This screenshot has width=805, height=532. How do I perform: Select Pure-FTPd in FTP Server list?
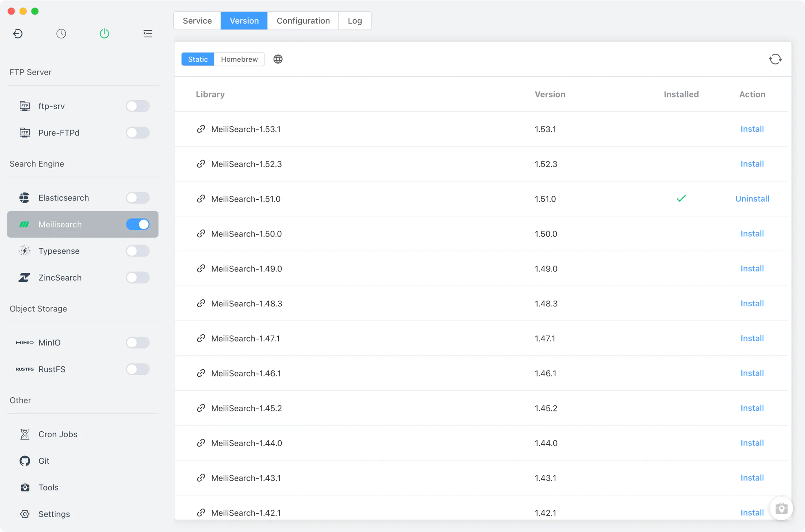[x=83, y=133]
